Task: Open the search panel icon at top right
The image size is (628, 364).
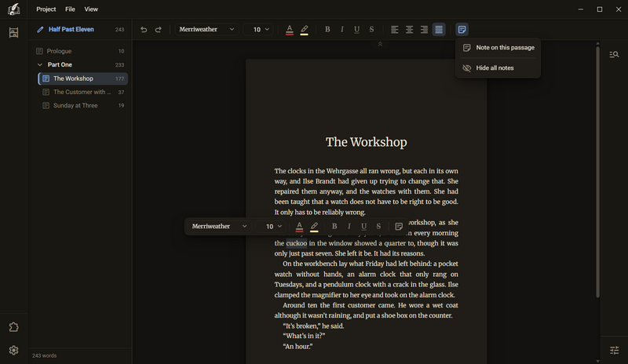Action: point(614,54)
